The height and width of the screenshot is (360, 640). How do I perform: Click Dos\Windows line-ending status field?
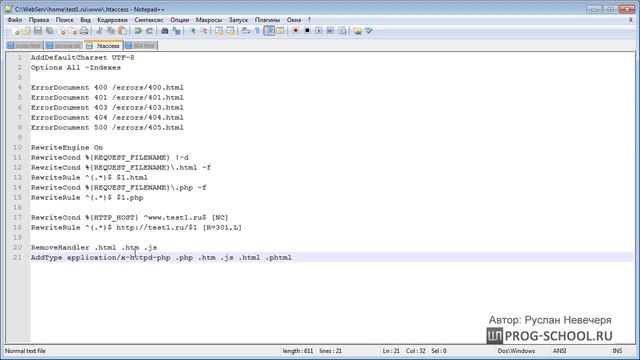(x=516, y=351)
